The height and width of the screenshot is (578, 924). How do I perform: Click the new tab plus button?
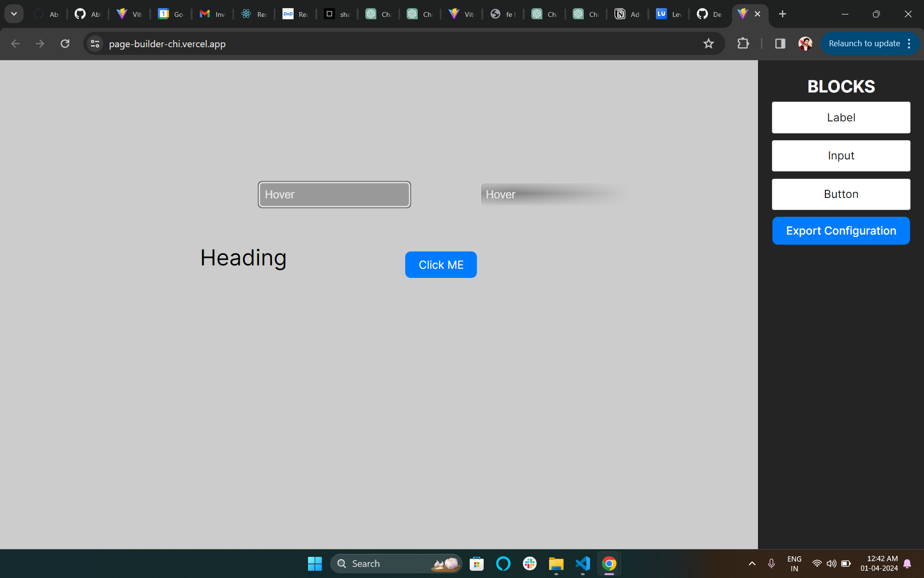tap(783, 13)
